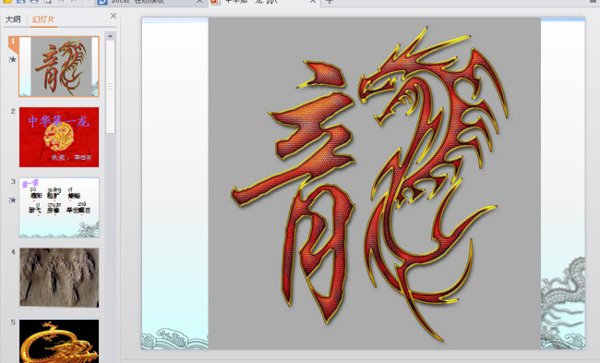Click the thumbnail panel scrollbar thumb
Image resolution: width=600 pixels, height=363 pixels.
coord(110,87)
